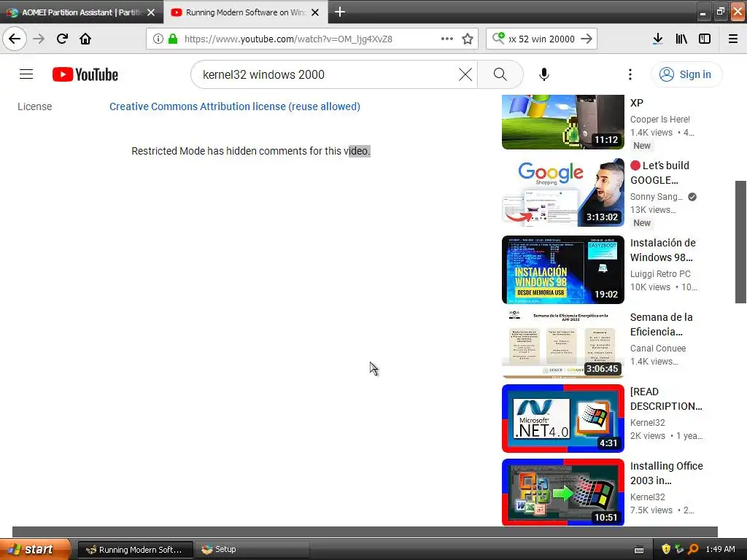747x560 pixels.
Task: Open YouTube settings three-dot menu
Action: tap(630, 74)
